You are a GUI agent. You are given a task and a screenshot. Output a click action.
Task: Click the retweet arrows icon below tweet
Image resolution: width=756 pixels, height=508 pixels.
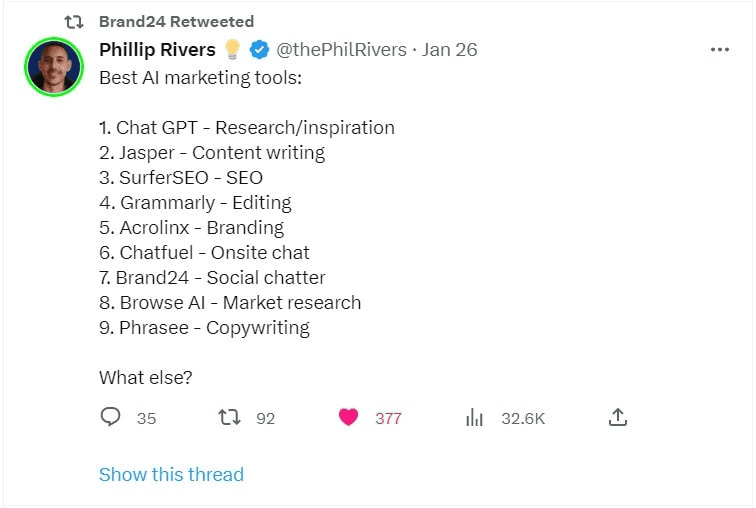pos(229,417)
